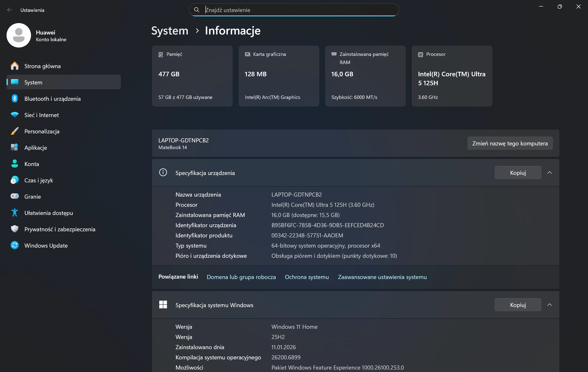This screenshot has width=588, height=372.
Task: Open Konta settings
Action: click(x=31, y=164)
